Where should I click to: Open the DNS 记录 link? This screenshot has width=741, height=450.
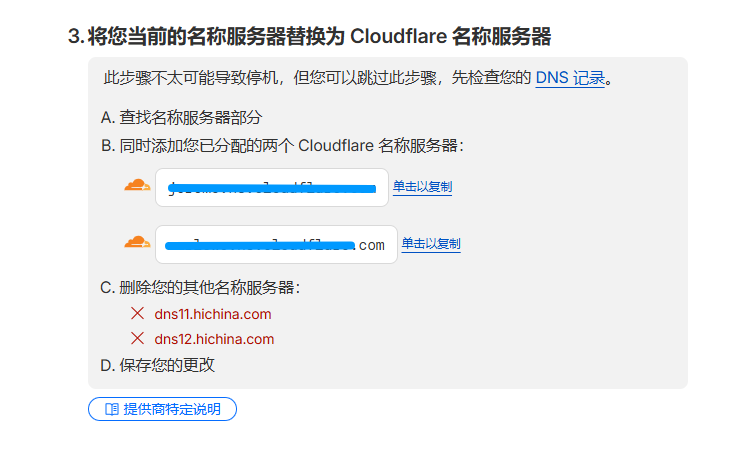point(570,77)
